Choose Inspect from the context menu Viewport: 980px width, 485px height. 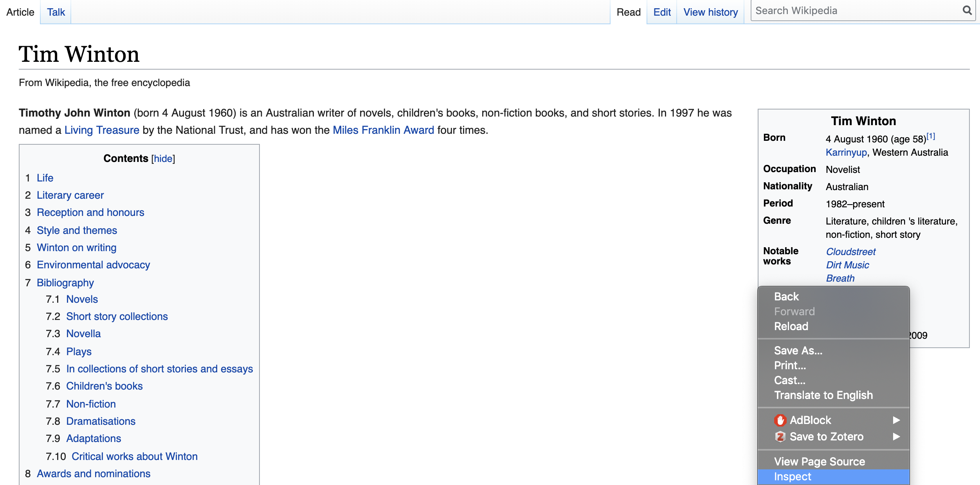793,476
